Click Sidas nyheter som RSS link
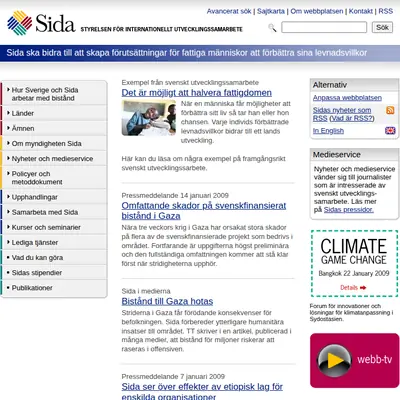The image size is (400, 400). click(x=342, y=114)
